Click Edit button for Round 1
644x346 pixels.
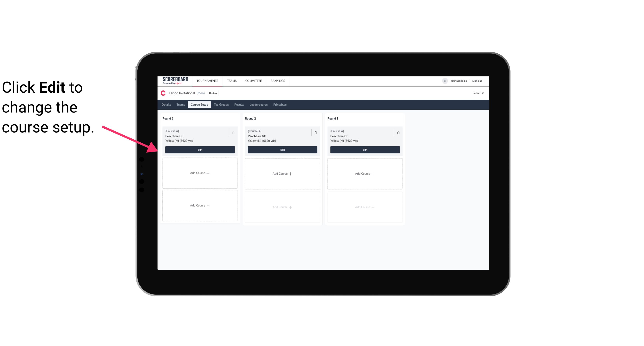pyautogui.click(x=200, y=150)
